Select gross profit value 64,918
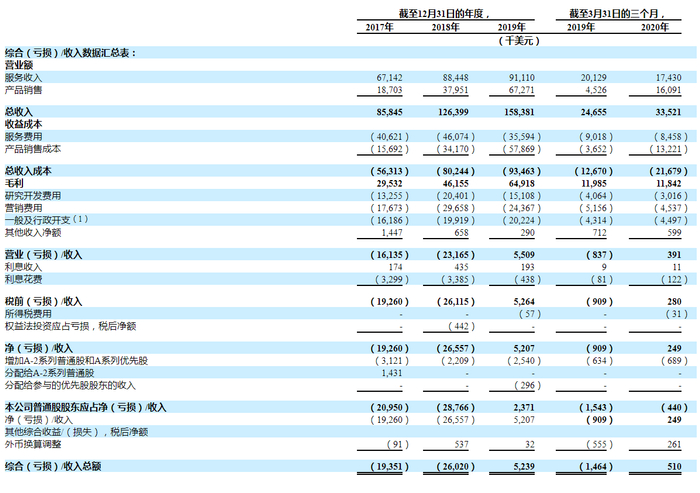 pyautogui.click(x=521, y=183)
